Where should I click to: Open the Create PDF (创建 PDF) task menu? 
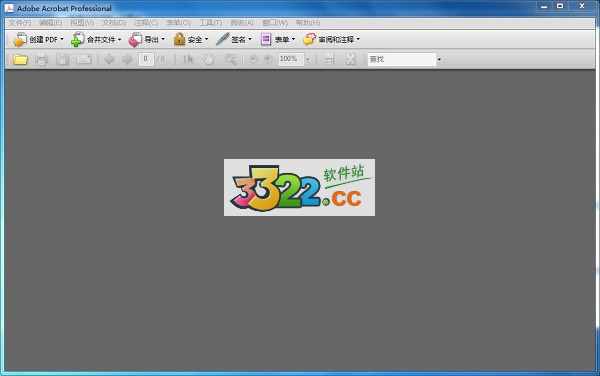point(38,39)
